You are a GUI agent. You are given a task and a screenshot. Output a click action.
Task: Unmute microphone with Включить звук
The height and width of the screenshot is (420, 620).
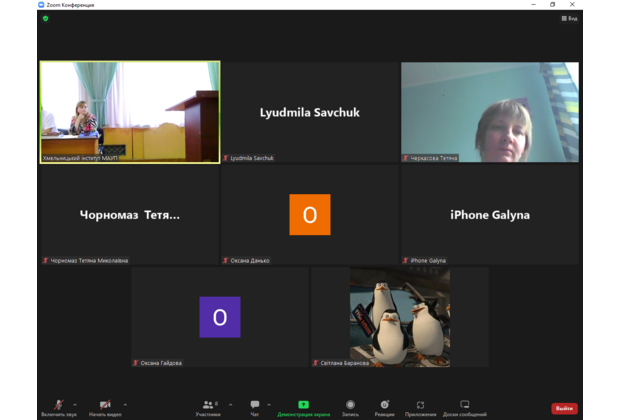tap(58, 406)
